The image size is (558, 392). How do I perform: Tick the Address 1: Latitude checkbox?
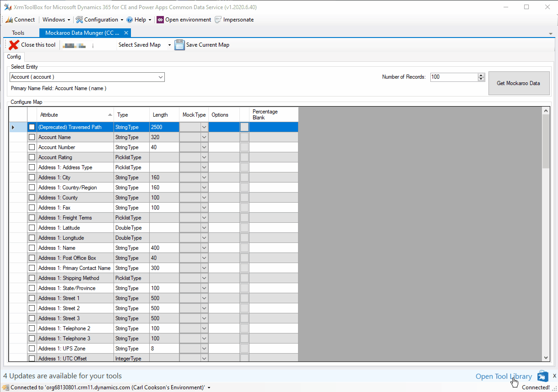pyautogui.click(x=32, y=228)
